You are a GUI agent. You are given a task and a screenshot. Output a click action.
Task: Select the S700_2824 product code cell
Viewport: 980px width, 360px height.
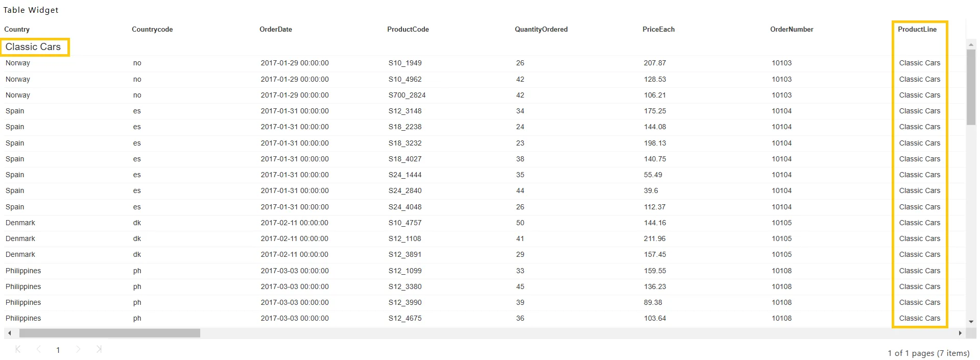tap(407, 95)
